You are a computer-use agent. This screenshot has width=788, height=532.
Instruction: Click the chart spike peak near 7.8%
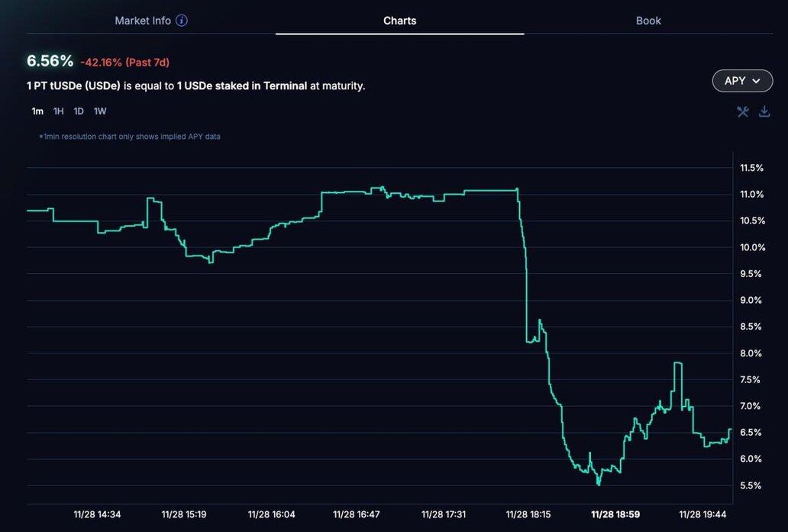(677, 363)
